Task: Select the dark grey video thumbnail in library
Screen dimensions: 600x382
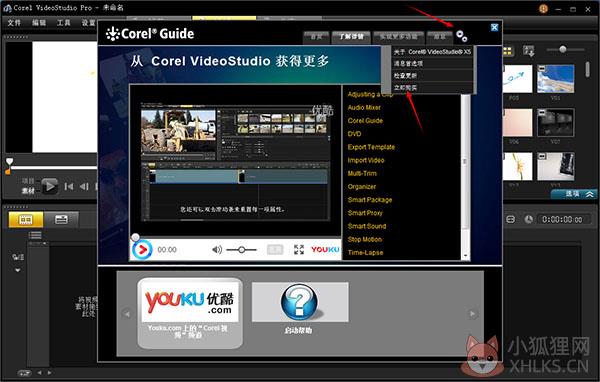Action: pyautogui.click(x=556, y=122)
